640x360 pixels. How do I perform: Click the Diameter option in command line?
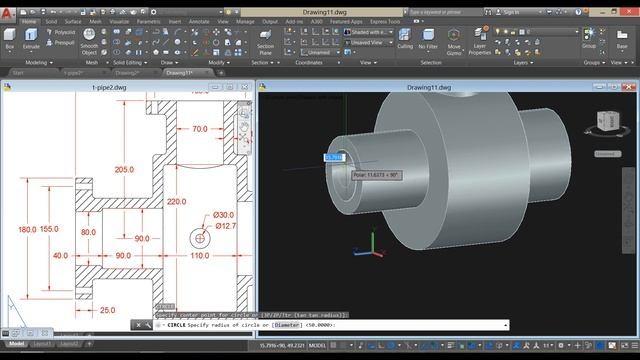(x=286, y=325)
